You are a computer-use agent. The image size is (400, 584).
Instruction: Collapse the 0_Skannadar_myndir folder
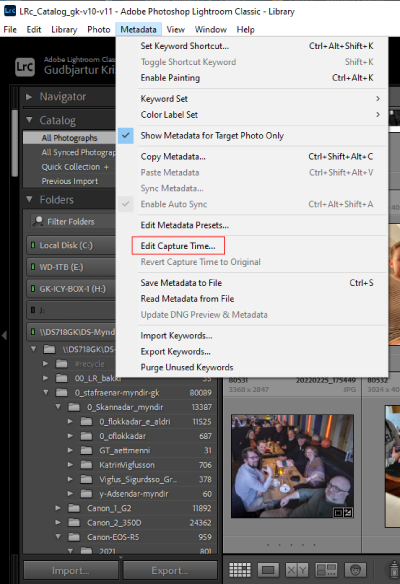pos(58,407)
